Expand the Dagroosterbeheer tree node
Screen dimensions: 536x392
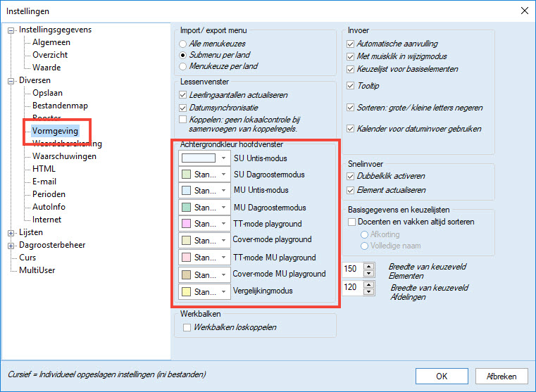tap(11, 245)
